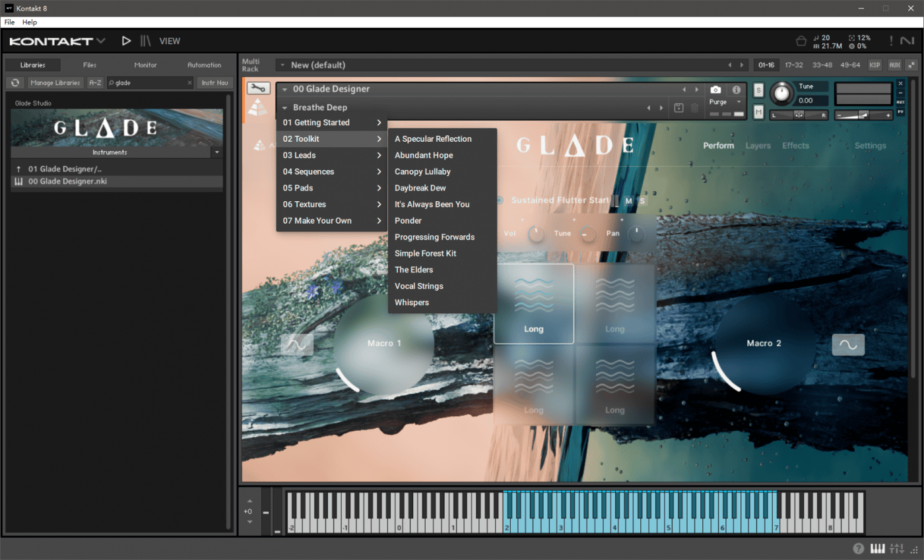Open the Instruments dropdown under Glade banner

[x=217, y=152]
